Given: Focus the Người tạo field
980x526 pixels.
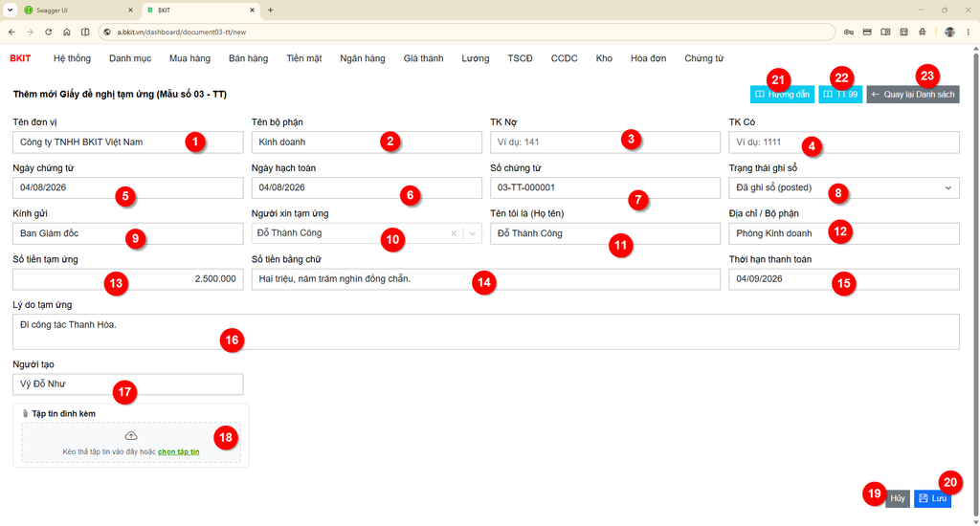Looking at the screenshot, I should pyautogui.click(x=128, y=384).
